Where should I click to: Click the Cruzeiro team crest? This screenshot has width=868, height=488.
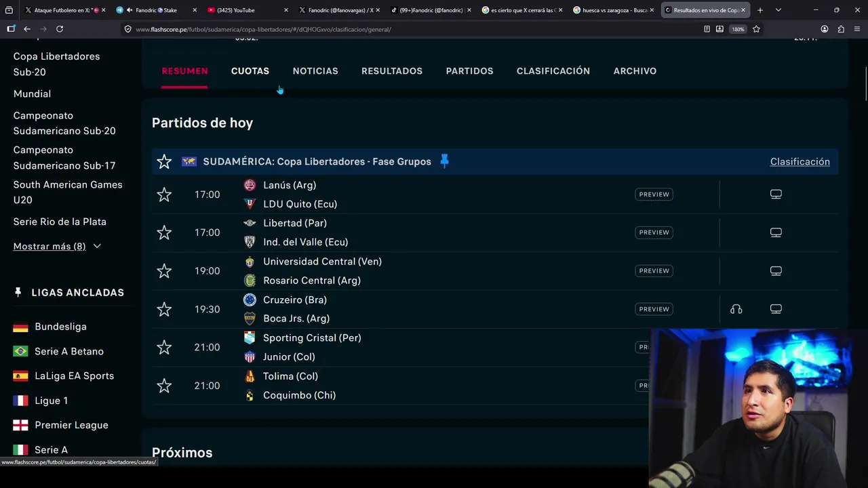pos(250,300)
